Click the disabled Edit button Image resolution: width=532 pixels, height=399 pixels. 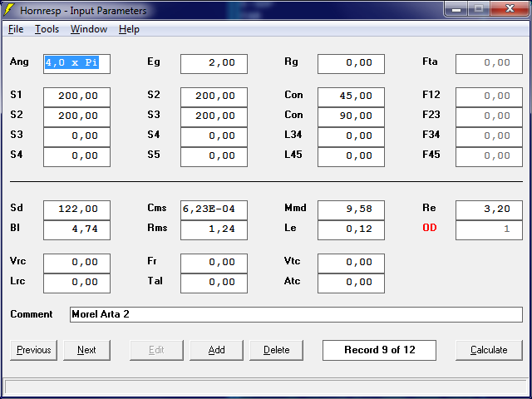[x=156, y=350]
